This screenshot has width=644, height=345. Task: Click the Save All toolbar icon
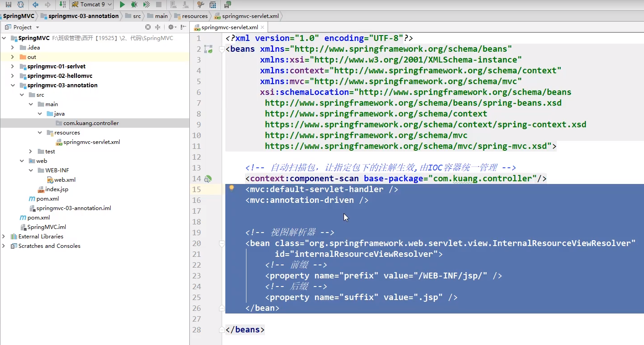(x=9, y=4)
